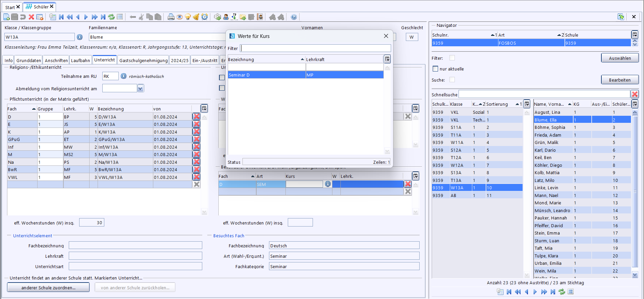644x299 pixels.
Task: Open column chooser of the class list
Action: pos(527,104)
